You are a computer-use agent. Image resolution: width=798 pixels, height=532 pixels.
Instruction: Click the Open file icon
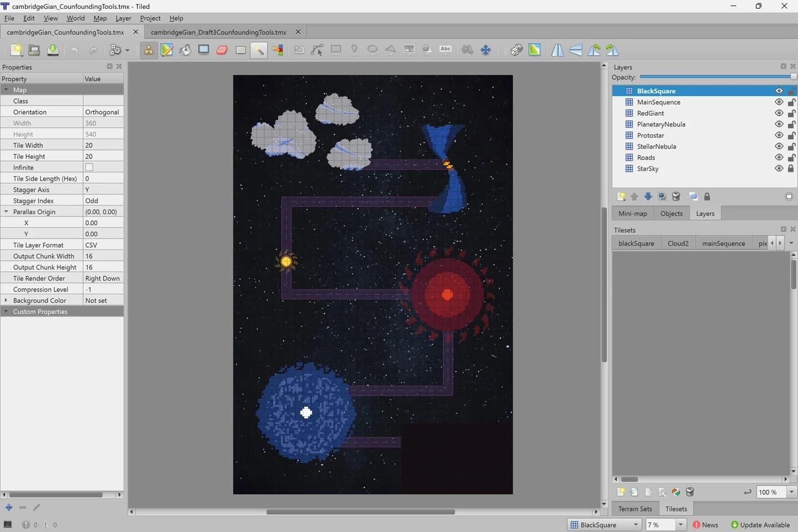pyautogui.click(x=34, y=50)
